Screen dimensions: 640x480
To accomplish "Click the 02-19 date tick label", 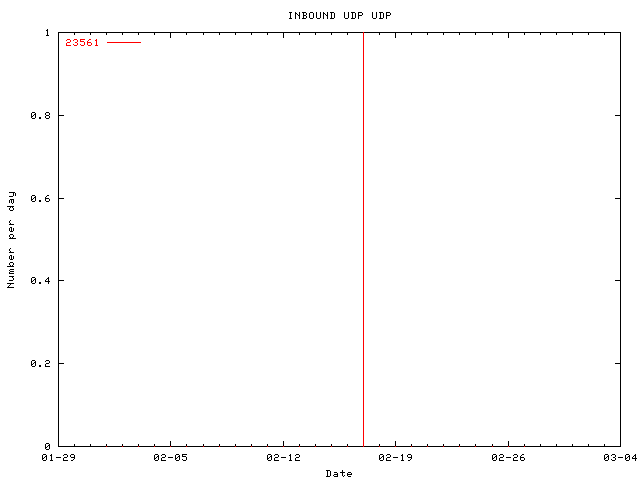I will pos(396,458).
